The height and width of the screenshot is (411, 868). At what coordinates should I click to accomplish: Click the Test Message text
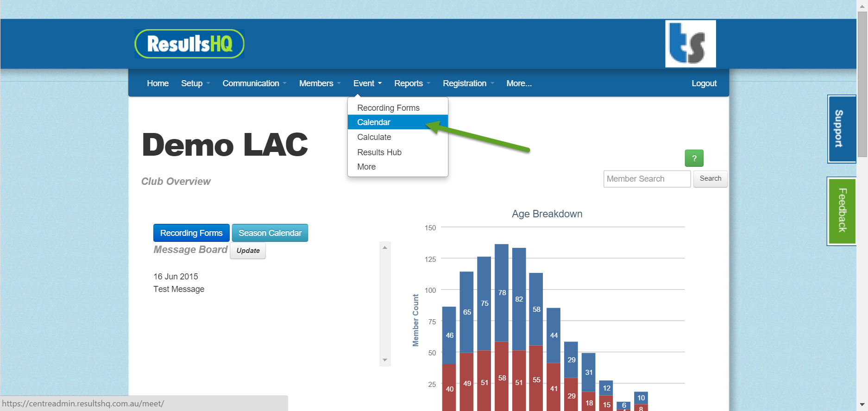(x=179, y=289)
